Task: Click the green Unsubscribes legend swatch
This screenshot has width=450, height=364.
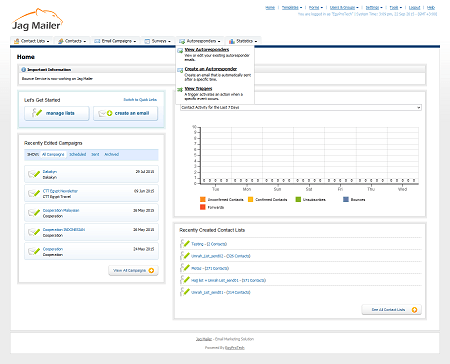Action: pos(298,199)
